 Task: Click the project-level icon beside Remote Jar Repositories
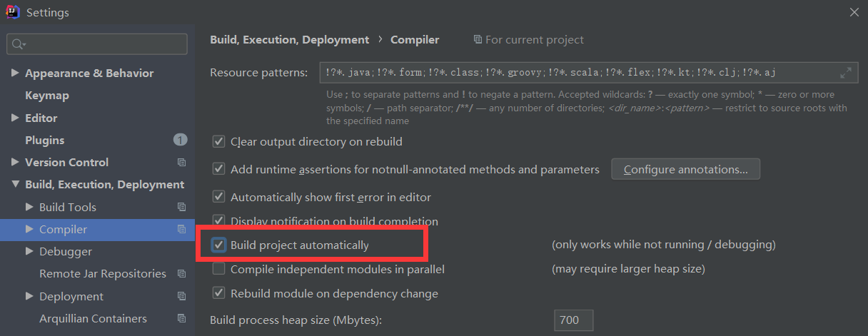[x=181, y=274]
